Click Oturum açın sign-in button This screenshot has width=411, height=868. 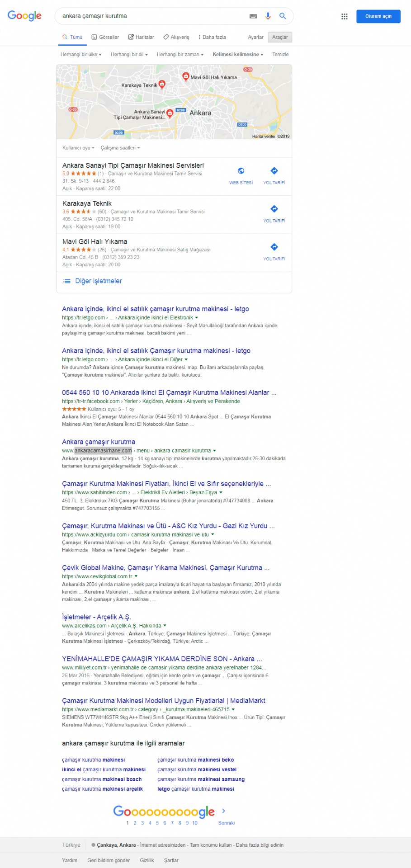[378, 16]
